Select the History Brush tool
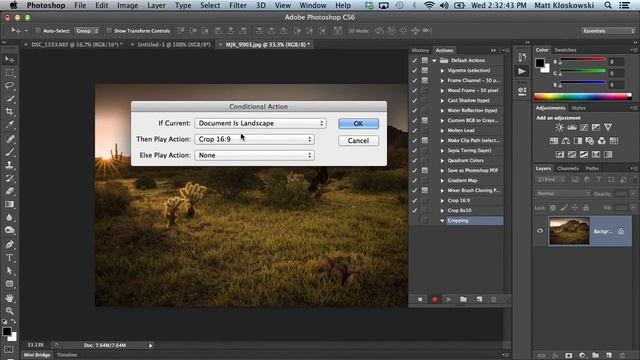The height and width of the screenshot is (360, 640). tap(9, 178)
